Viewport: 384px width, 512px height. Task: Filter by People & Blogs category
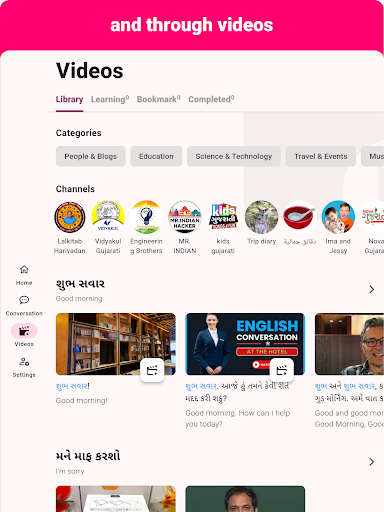(x=91, y=156)
